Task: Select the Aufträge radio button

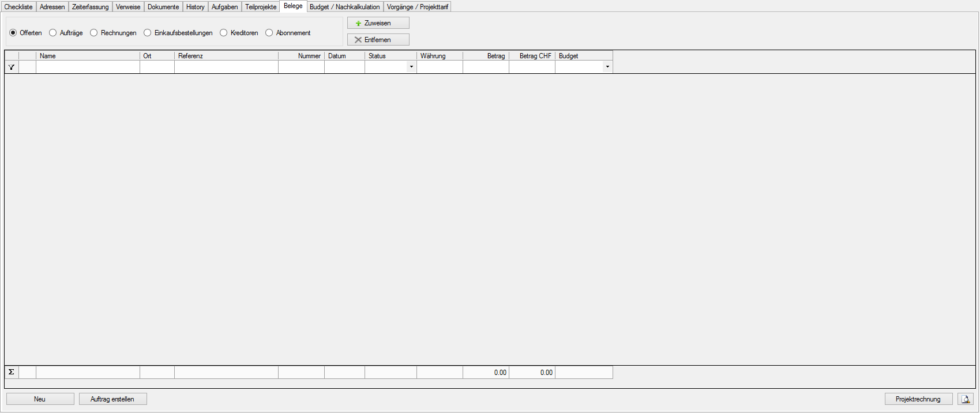Action: click(x=53, y=33)
